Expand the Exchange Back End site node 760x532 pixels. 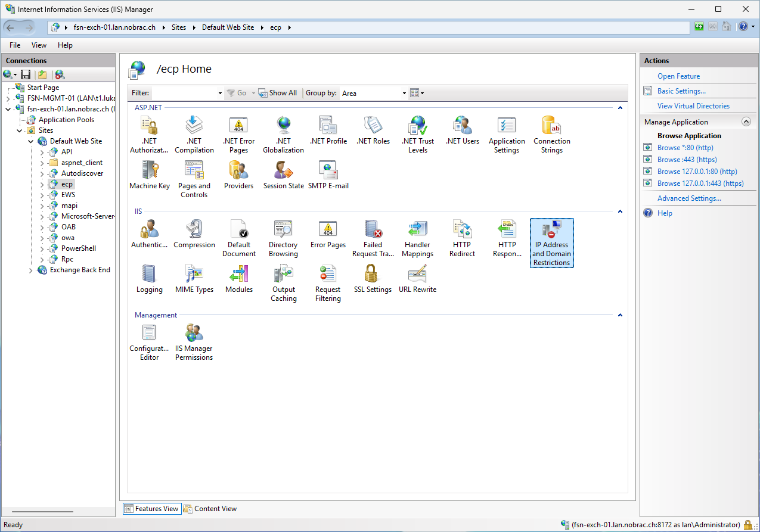pyautogui.click(x=31, y=270)
